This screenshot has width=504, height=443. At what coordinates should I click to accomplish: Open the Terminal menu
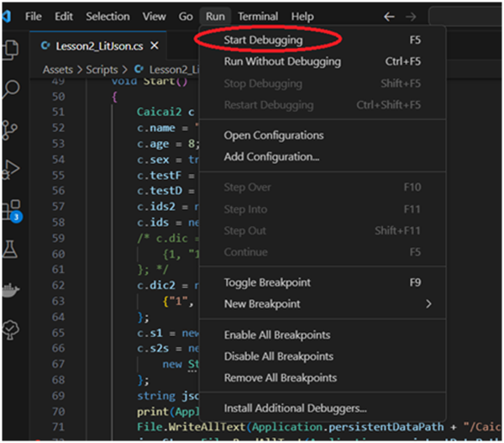click(258, 17)
